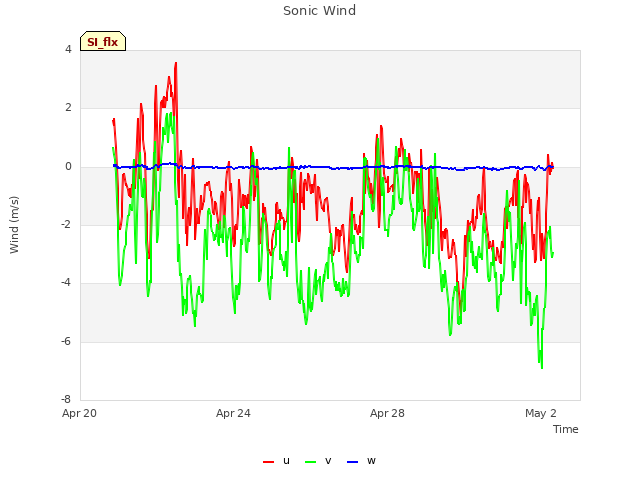Click the blue w legend color swatch
Viewport: 640px width, 480px height.
[352, 462]
